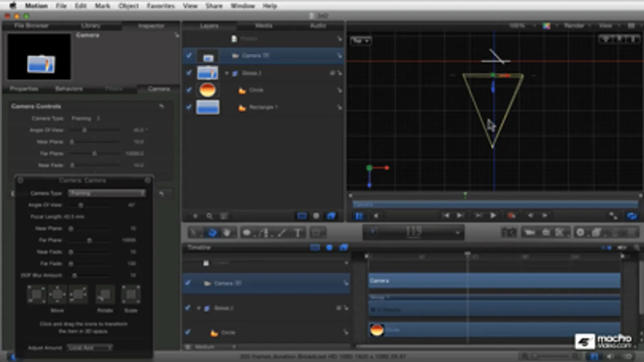Image resolution: width=644 pixels, height=362 pixels.
Task: Select the Text tool in the toolbar
Action: point(298,233)
